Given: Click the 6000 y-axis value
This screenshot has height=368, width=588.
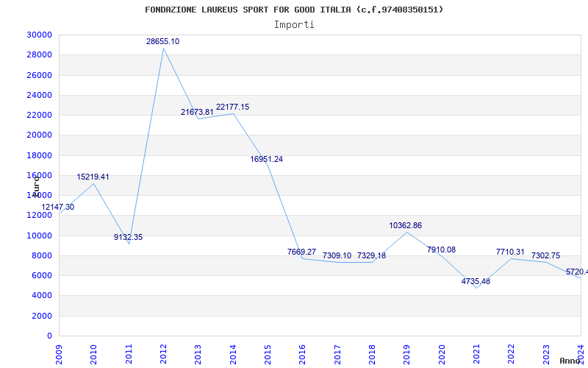Looking at the screenshot, I should (x=42, y=275).
